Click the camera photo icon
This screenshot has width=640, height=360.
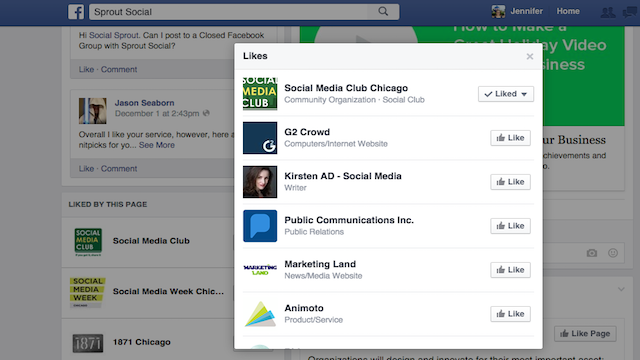coord(592,253)
